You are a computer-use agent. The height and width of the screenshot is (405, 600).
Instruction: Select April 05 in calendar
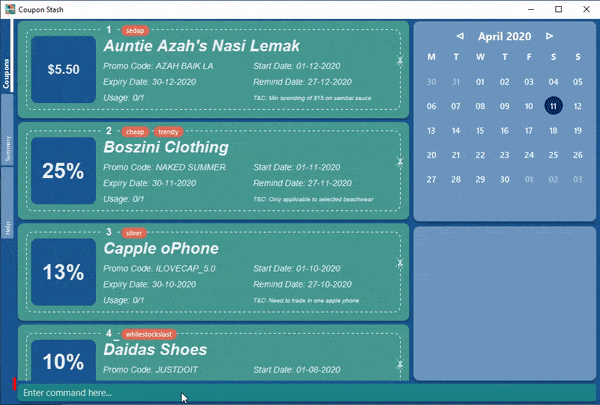tap(578, 82)
